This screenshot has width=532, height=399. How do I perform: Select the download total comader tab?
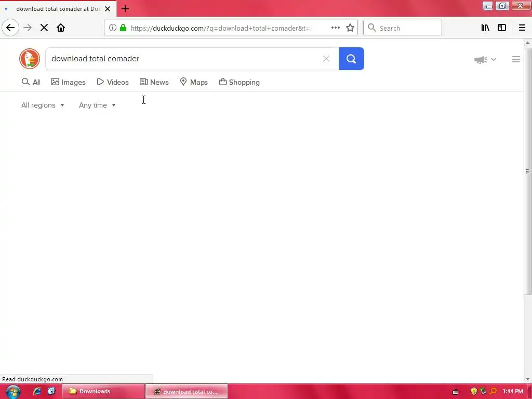[58, 9]
